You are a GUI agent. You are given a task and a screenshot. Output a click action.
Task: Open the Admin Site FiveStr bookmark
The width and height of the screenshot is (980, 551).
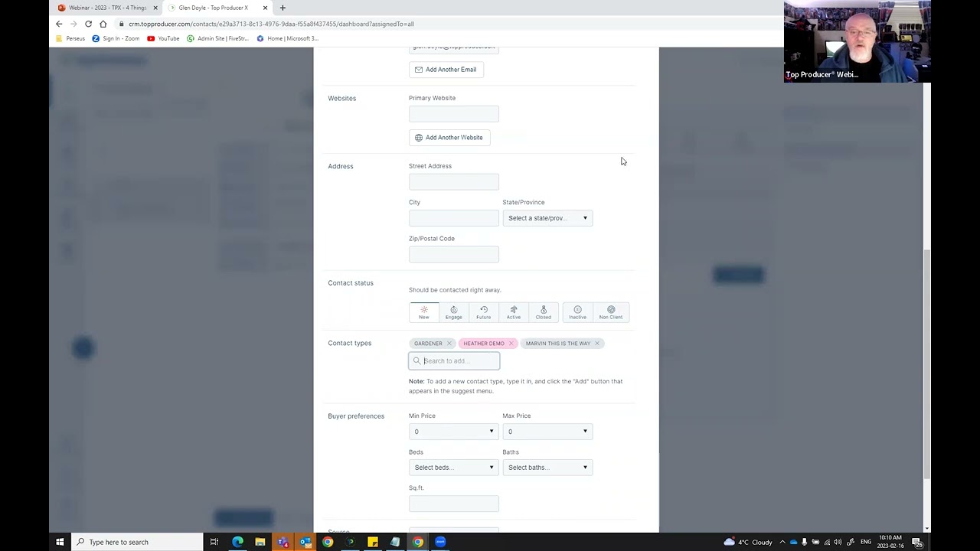point(218,38)
